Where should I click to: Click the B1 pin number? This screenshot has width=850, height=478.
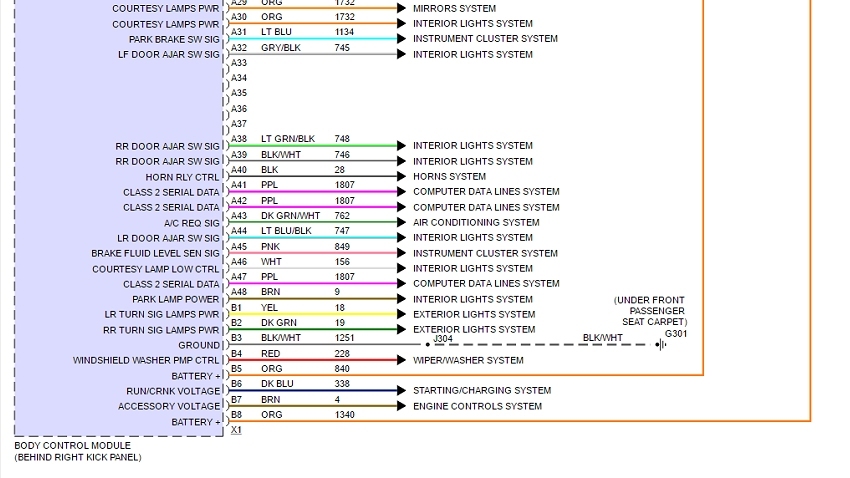coord(236,308)
